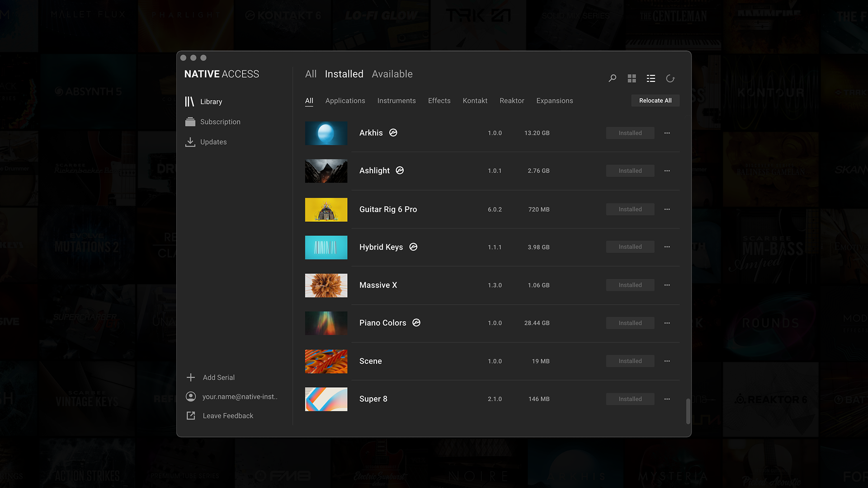The image size is (868, 488).
Task: Open the Subscription section
Action: pos(220,122)
